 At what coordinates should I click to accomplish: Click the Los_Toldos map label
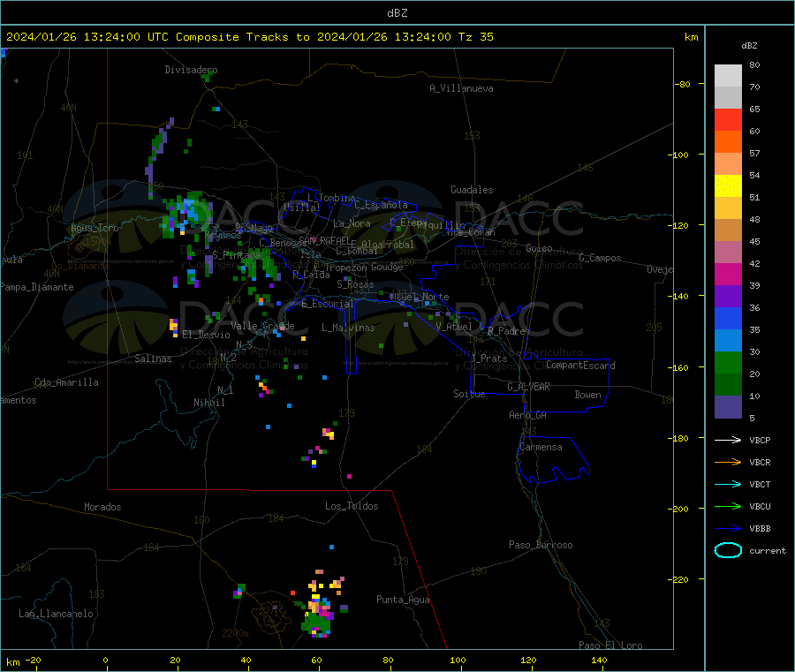point(352,506)
